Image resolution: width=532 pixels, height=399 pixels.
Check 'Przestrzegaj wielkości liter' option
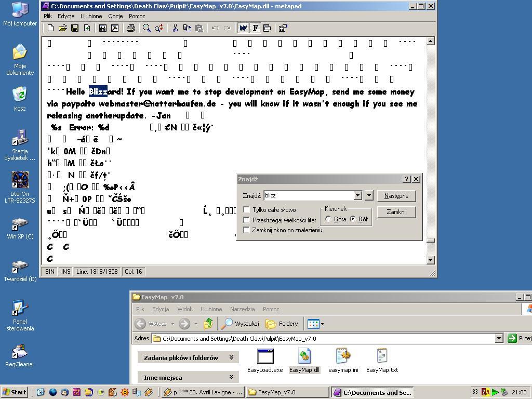(247, 220)
